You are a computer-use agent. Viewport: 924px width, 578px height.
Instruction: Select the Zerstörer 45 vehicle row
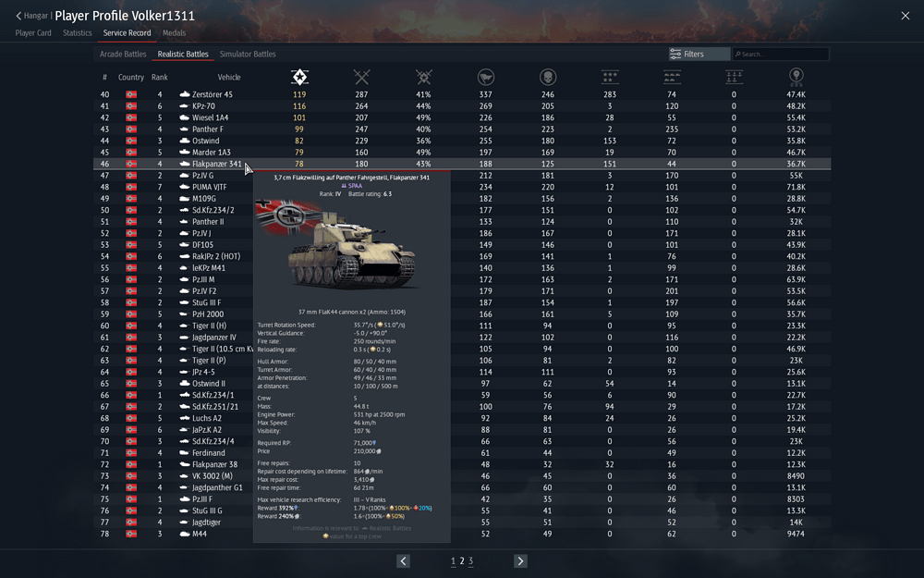pyautogui.click(x=462, y=94)
